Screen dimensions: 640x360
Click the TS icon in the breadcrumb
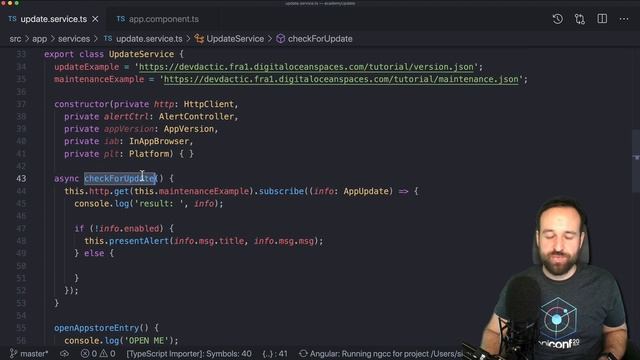pos(108,38)
